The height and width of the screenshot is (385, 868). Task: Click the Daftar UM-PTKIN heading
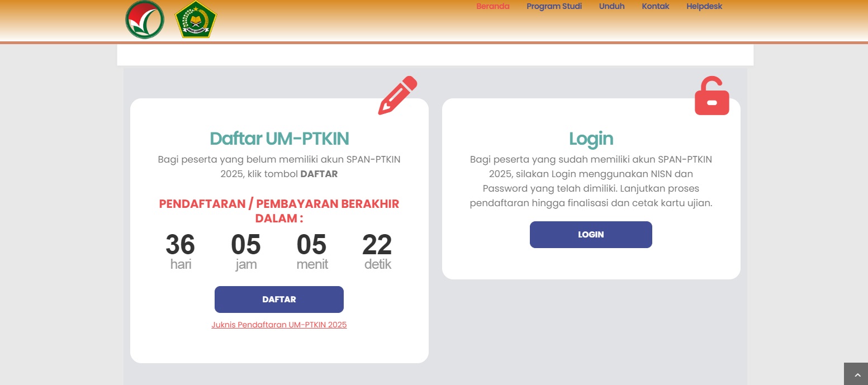279,138
